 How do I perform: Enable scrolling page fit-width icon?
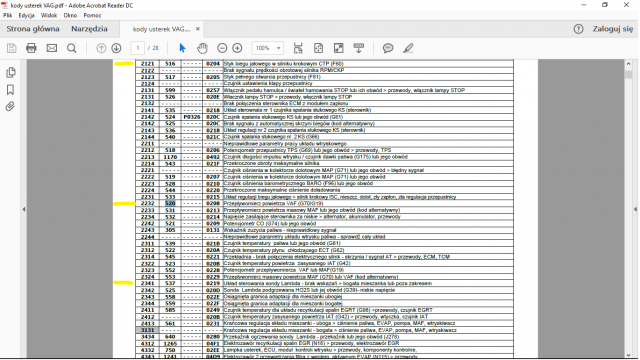(298, 48)
